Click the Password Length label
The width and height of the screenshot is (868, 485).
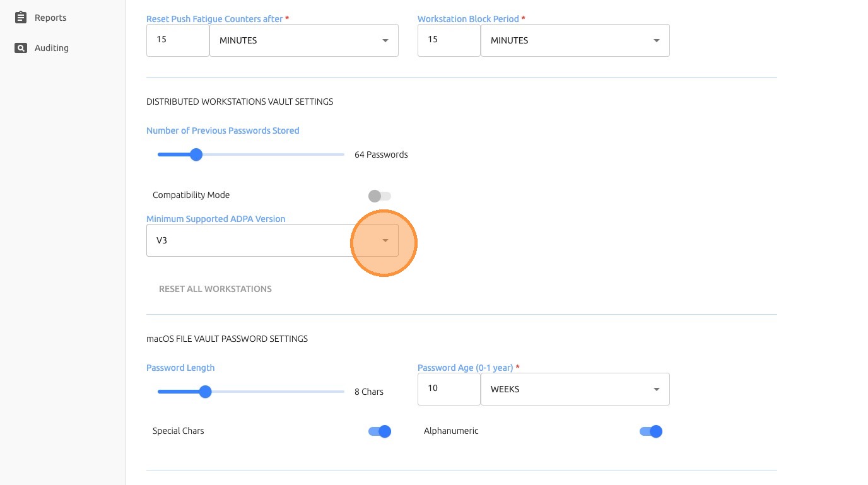180,368
